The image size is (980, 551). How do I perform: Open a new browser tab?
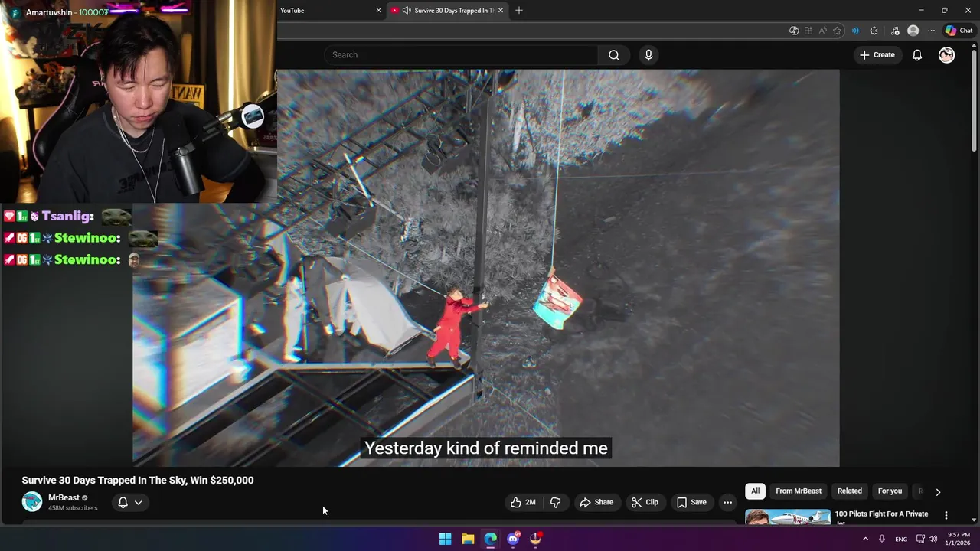[x=519, y=11]
